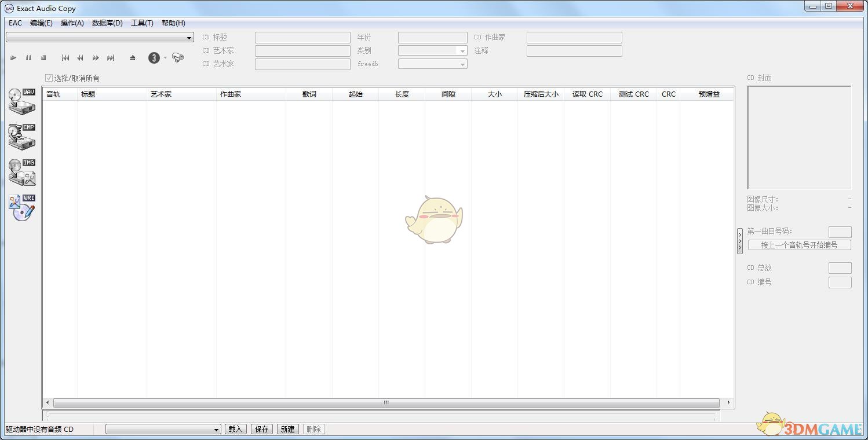Click the WRI write CD icon

coord(22,208)
